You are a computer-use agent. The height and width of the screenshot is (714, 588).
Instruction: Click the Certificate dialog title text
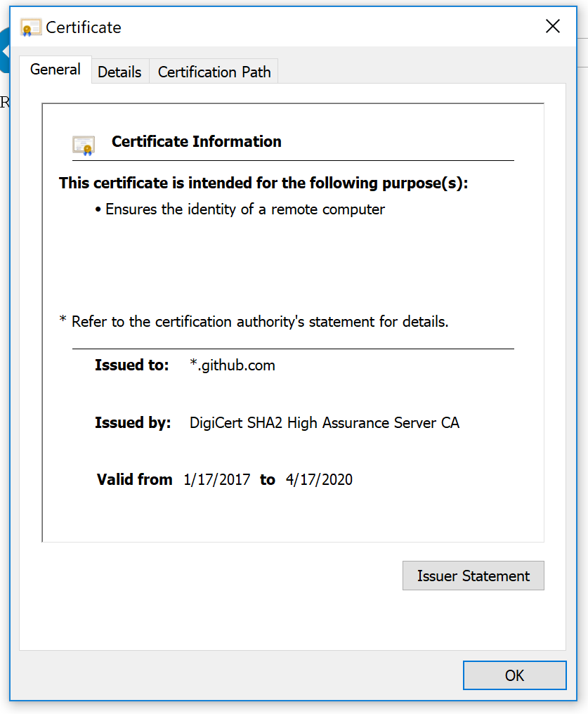(x=84, y=27)
